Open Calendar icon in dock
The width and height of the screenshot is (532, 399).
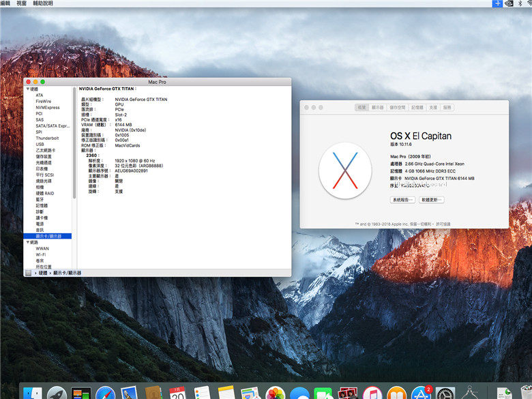tap(177, 394)
